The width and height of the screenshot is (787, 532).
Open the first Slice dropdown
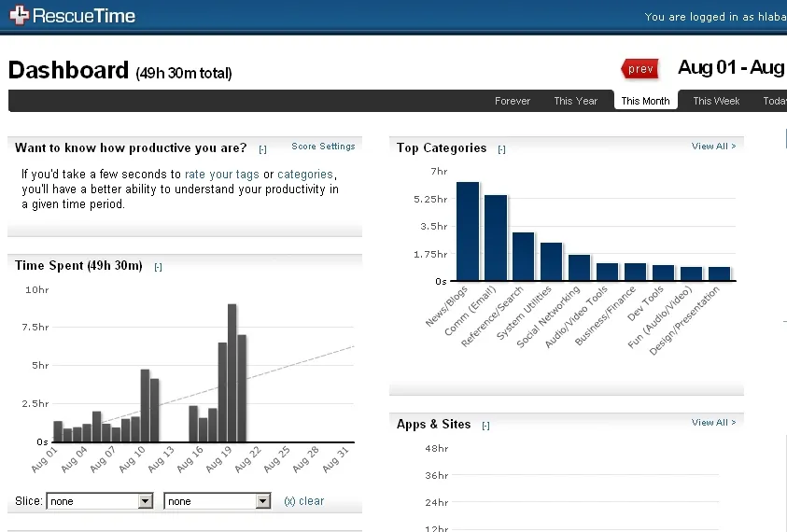[x=99, y=501]
